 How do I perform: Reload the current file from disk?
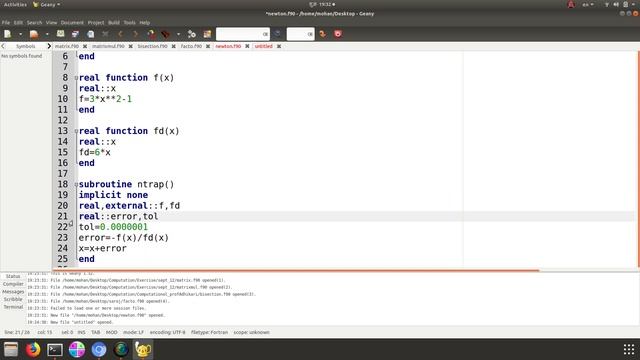[91, 34]
